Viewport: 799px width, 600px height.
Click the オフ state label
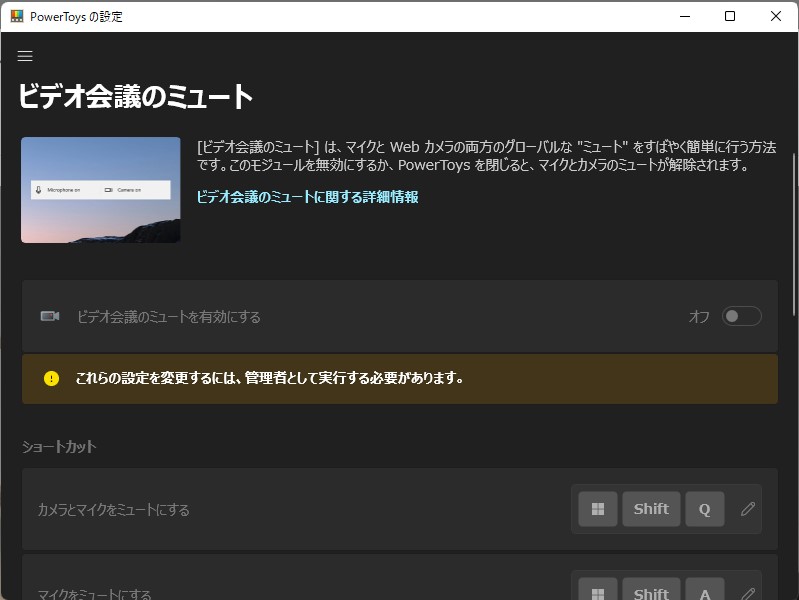[x=699, y=317]
